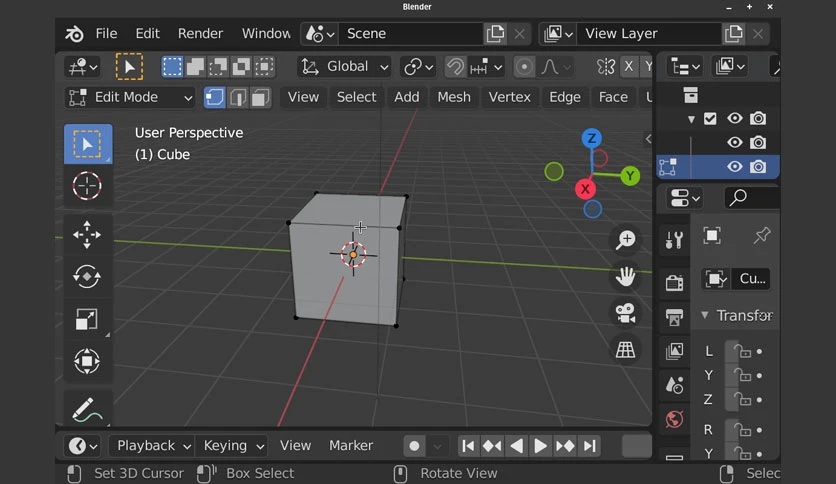This screenshot has height=484, width=836.
Task: Open the pivot point dropdown
Action: [418, 67]
